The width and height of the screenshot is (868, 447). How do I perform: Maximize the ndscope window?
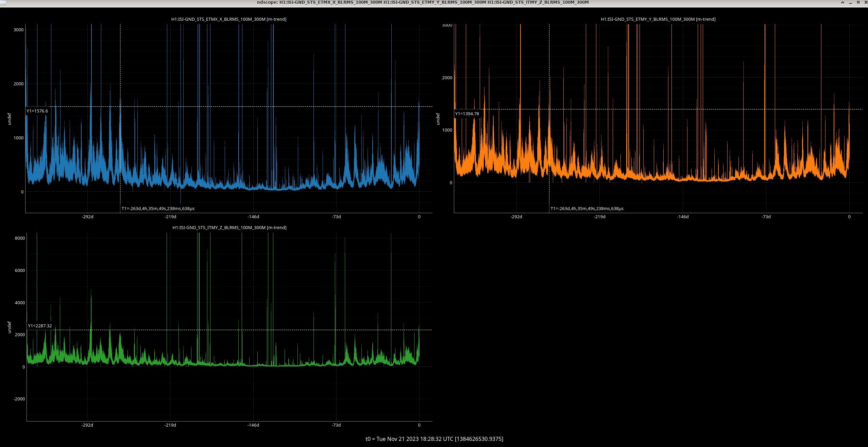[x=858, y=2]
